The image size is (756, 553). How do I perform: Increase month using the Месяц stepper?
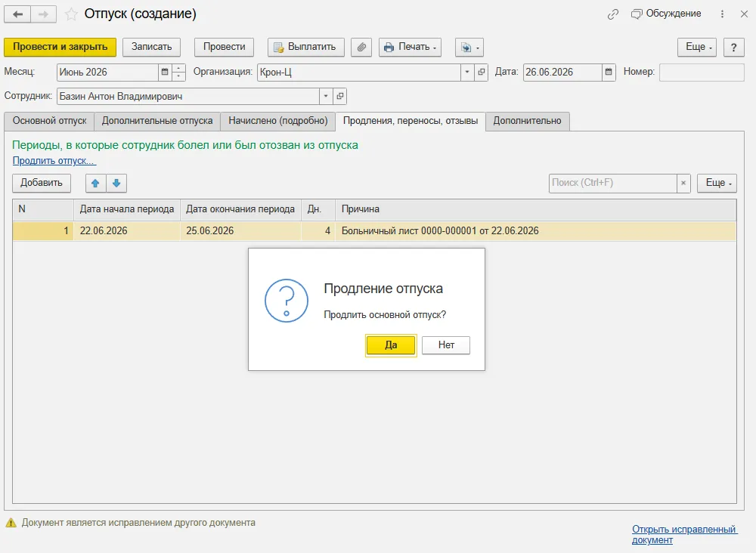178,69
